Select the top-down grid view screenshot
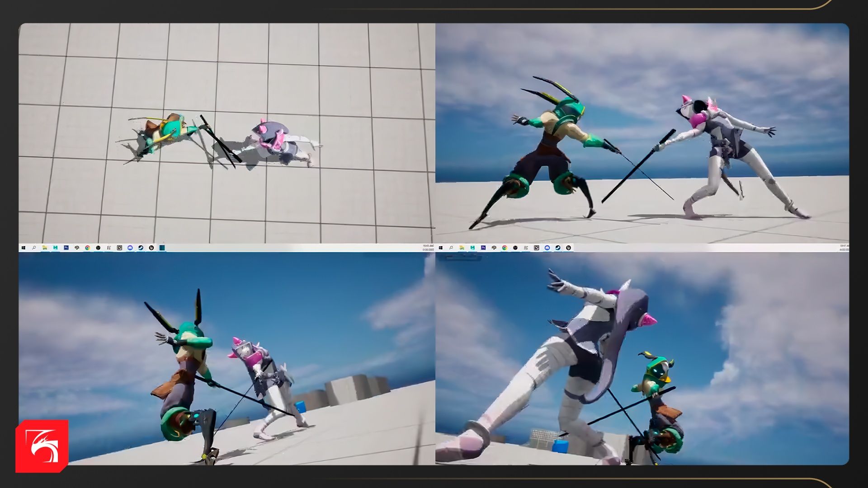868x488 pixels. (226, 133)
